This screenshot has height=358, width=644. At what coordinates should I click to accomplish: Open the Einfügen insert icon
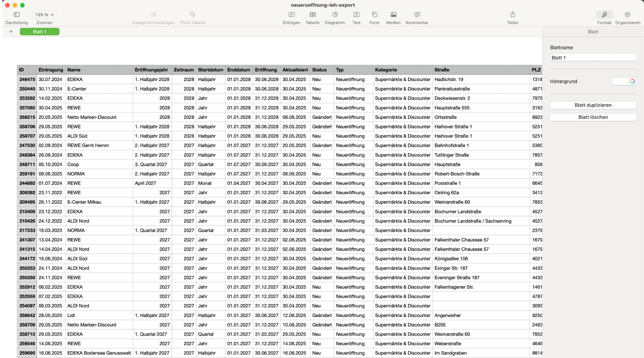tap(291, 14)
